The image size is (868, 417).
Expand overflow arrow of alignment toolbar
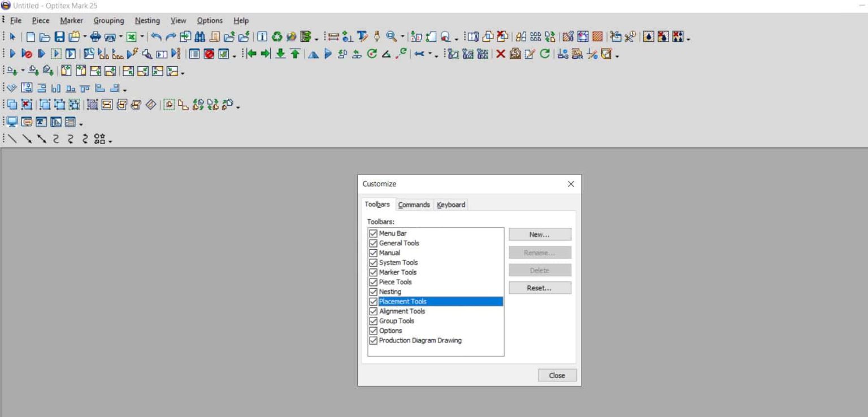pos(125,90)
